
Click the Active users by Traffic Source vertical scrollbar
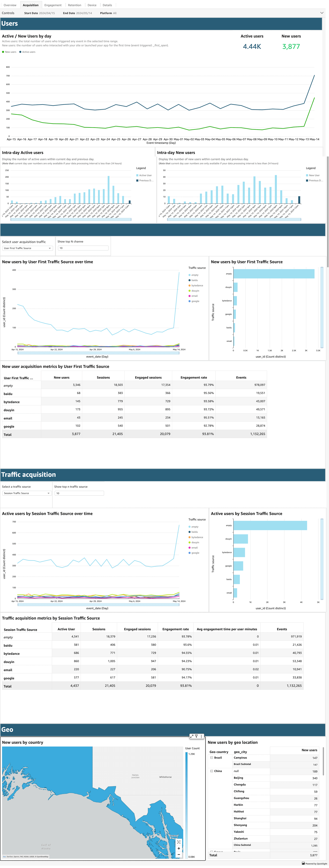pos(322,559)
